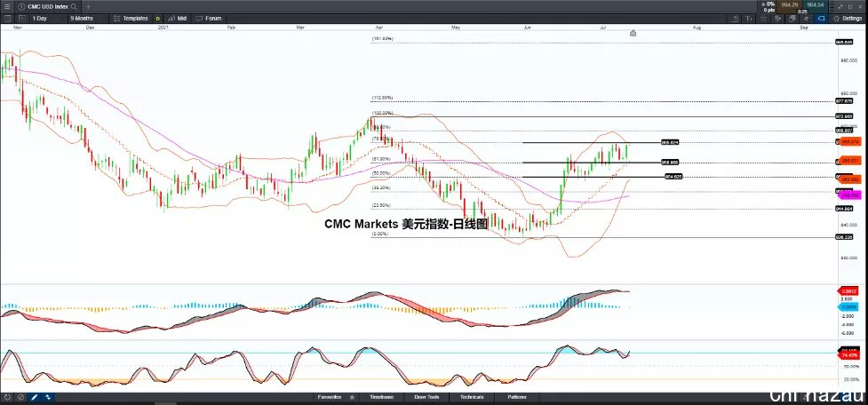The height and width of the screenshot is (405, 868).
Task: Click the 944.994 price axis label
Action: click(x=844, y=209)
